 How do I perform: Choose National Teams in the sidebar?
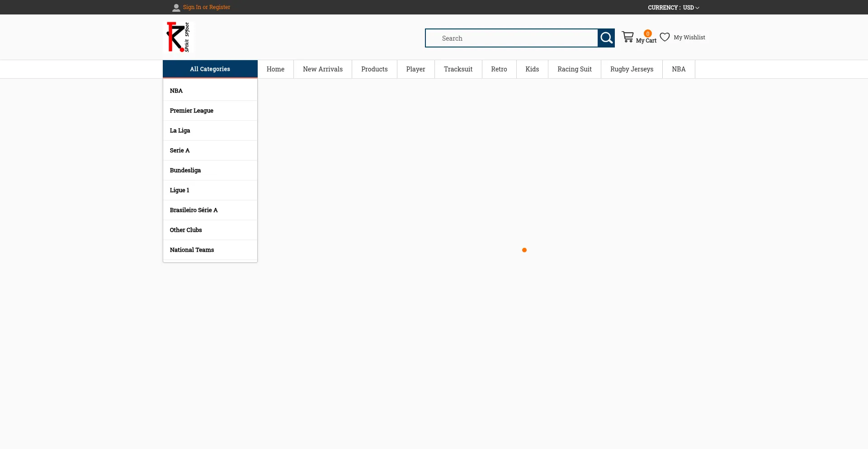[x=192, y=250]
